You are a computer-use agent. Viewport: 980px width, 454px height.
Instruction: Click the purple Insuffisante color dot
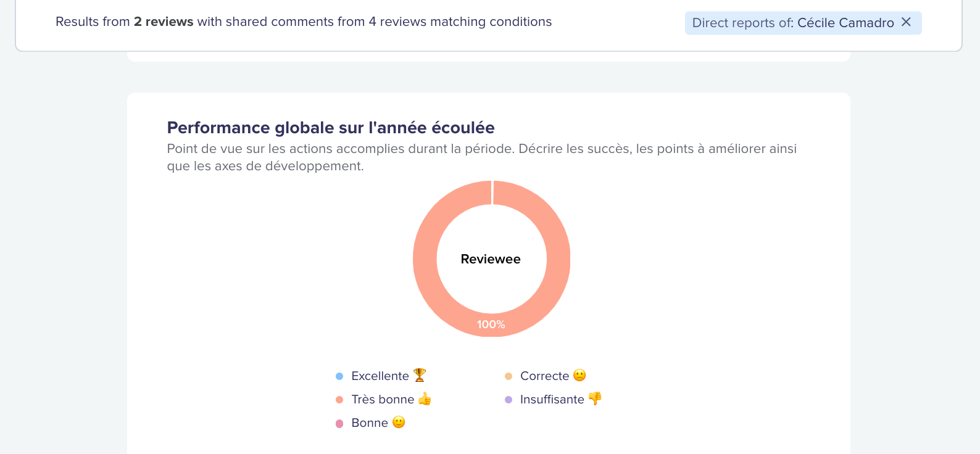pyautogui.click(x=509, y=400)
